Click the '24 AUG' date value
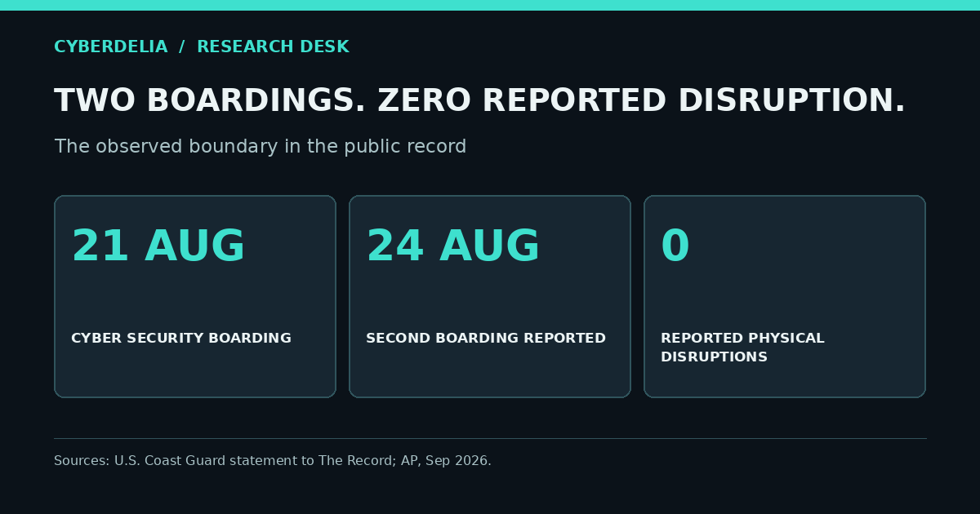 click(453, 247)
